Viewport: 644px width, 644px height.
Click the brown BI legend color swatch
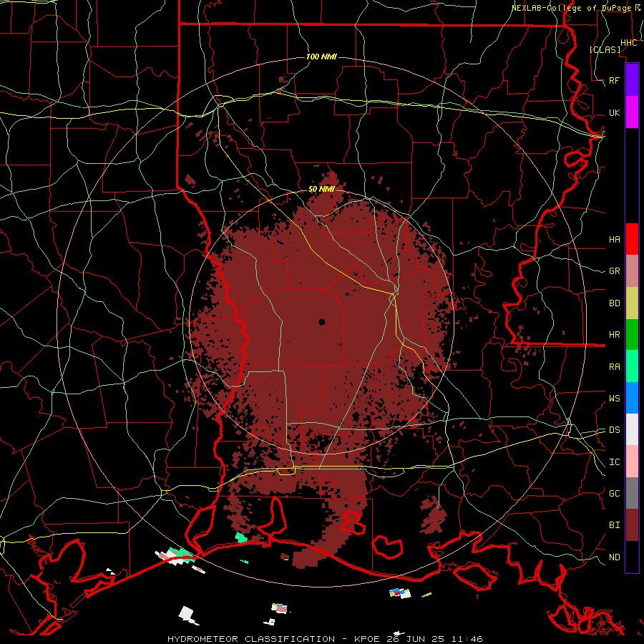[x=632, y=525]
